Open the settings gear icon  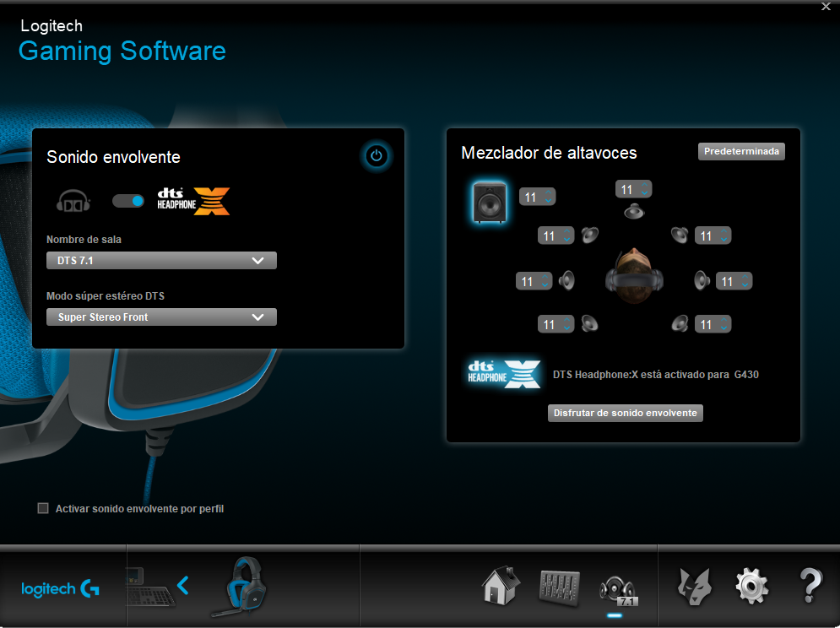click(x=752, y=586)
